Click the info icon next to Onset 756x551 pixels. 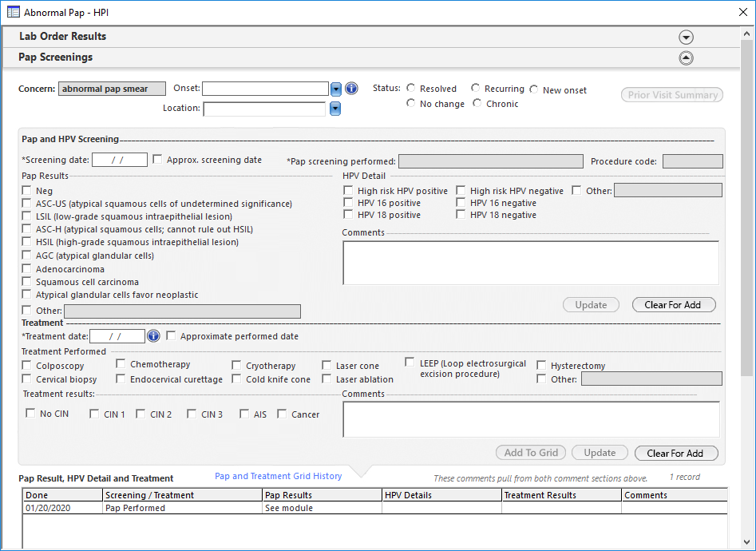coord(351,89)
